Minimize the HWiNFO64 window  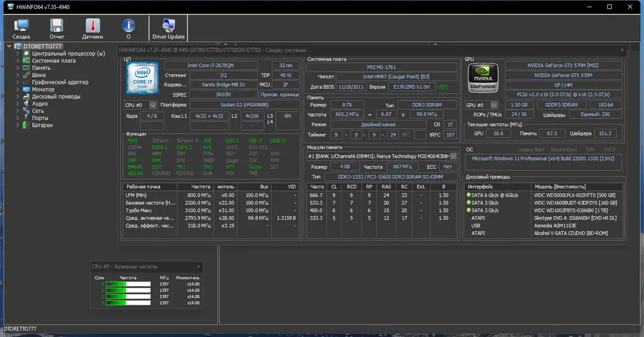pos(589,6)
